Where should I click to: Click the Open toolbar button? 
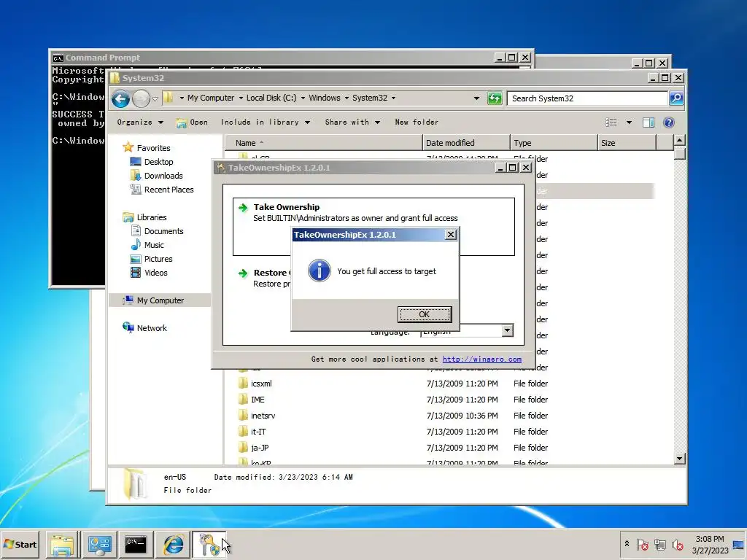[x=192, y=122]
